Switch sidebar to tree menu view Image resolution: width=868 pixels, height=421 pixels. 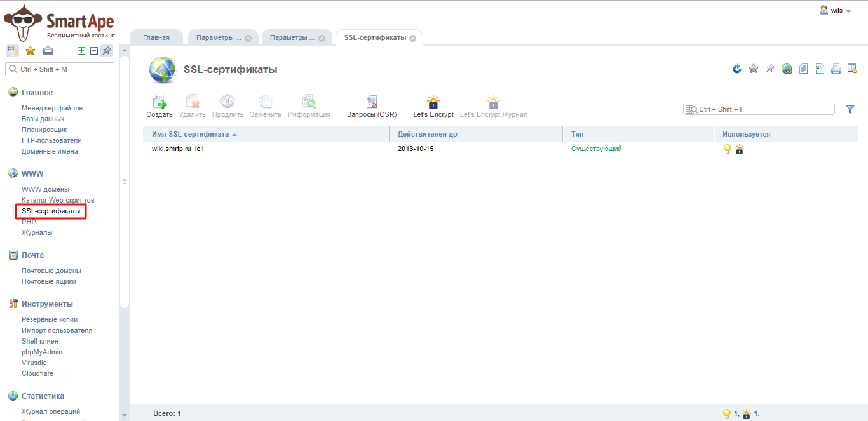(13, 51)
